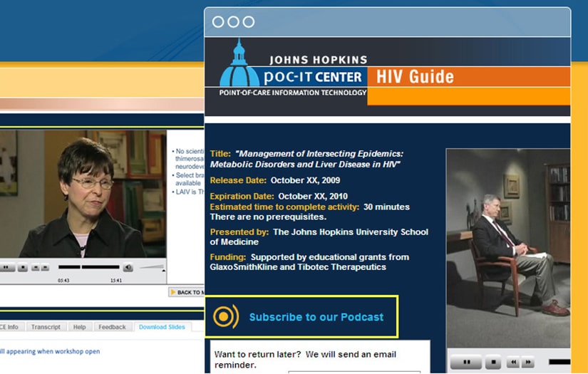Screen dimensions: 588x374
Task: Click the 'Management of Intersecting Epidemics' title text
Action: 306,159
